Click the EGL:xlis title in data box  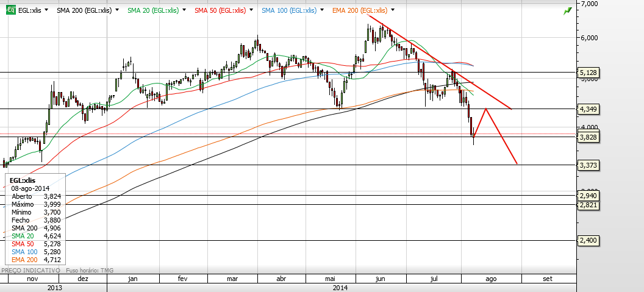click(x=23, y=180)
